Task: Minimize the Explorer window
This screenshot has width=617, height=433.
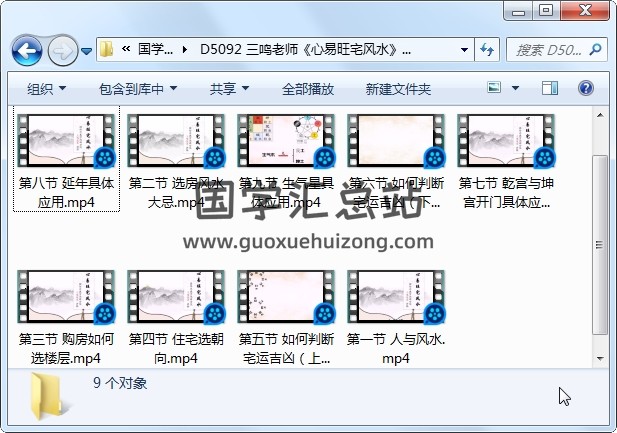Action: click(519, 11)
